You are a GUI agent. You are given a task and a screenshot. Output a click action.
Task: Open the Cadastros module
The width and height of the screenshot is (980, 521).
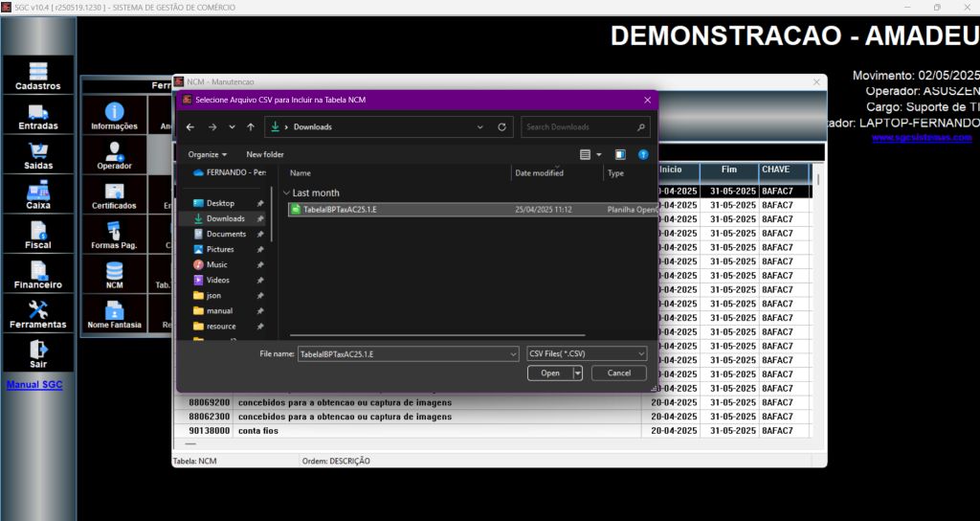(x=38, y=75)
